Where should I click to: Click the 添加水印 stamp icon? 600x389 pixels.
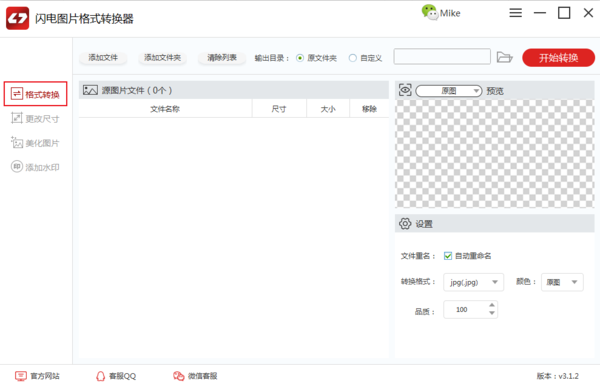tap(17, 167)
